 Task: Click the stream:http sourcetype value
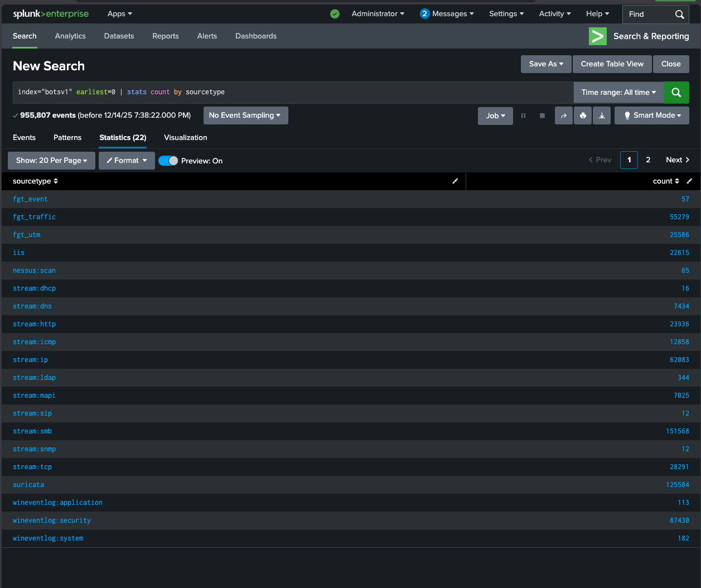tap(35, 324)
